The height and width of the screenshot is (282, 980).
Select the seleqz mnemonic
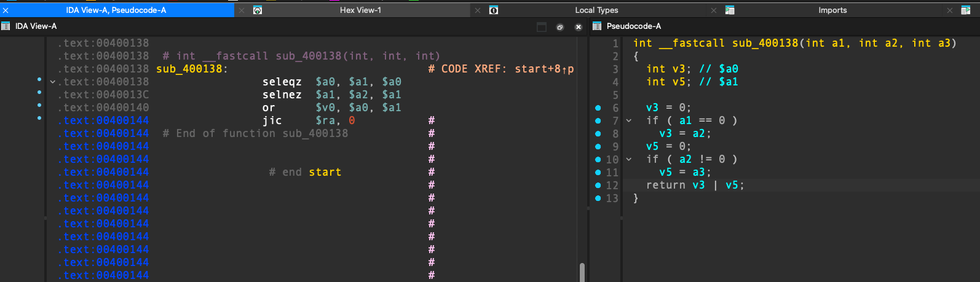[x=282, y=82]
